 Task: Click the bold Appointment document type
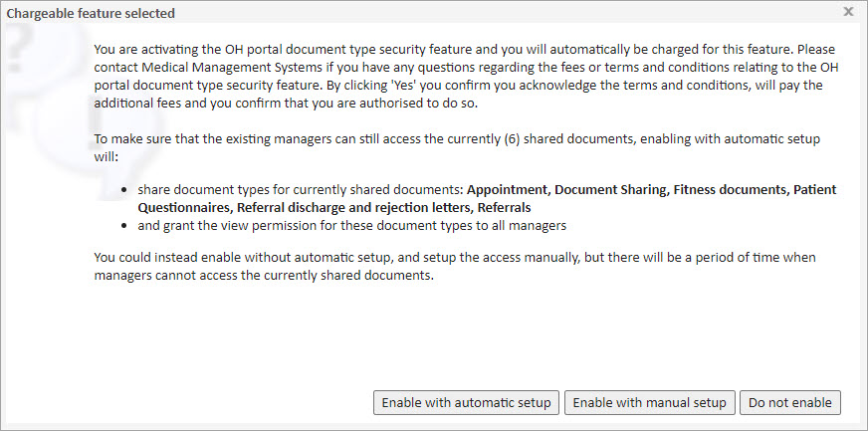coord(508,190)
